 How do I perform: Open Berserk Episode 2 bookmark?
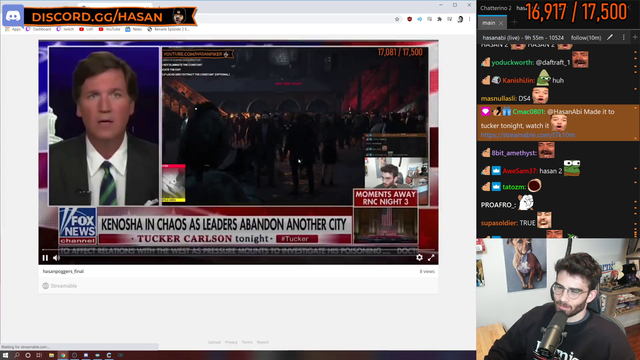[x=168, y=29]
